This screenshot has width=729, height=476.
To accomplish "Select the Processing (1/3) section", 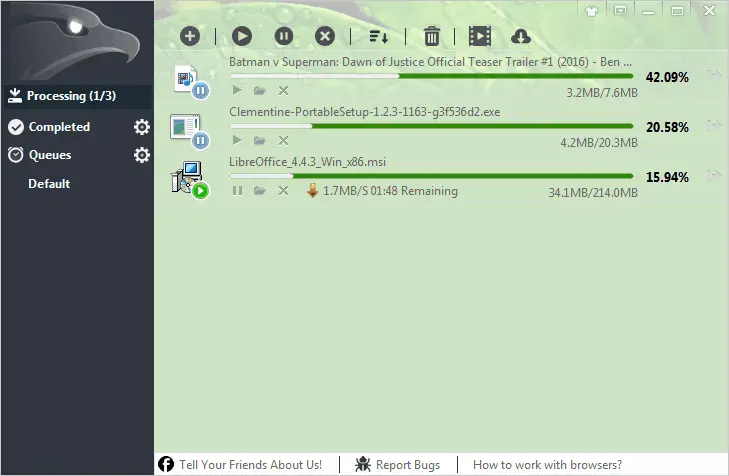I will click(77, 96).
